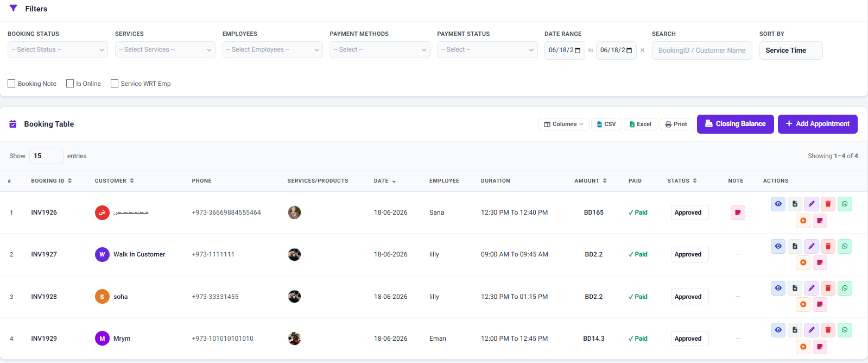Check the Service WRT Emp option

115,84
